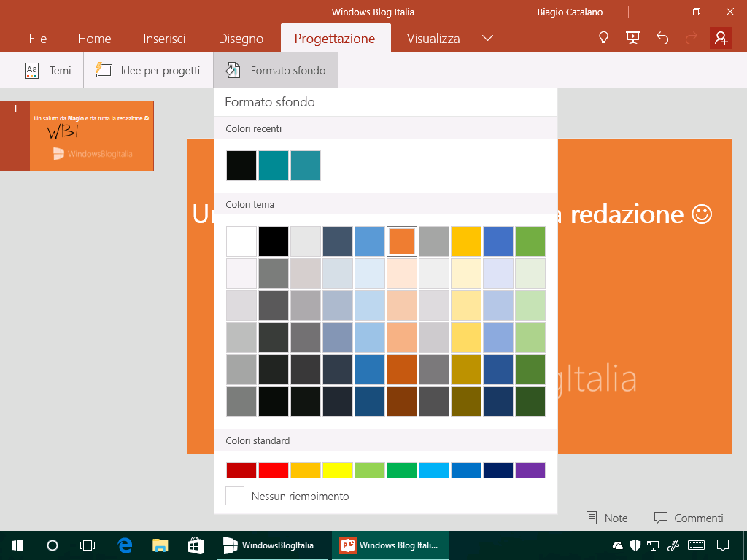Screen dimensions: 747x560
Task: Click the Idee per progetti label
Action: tap(160, 71)
